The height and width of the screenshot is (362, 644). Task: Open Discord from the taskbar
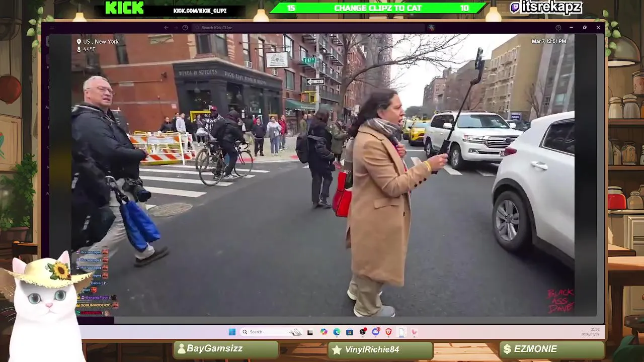point(376,332)
